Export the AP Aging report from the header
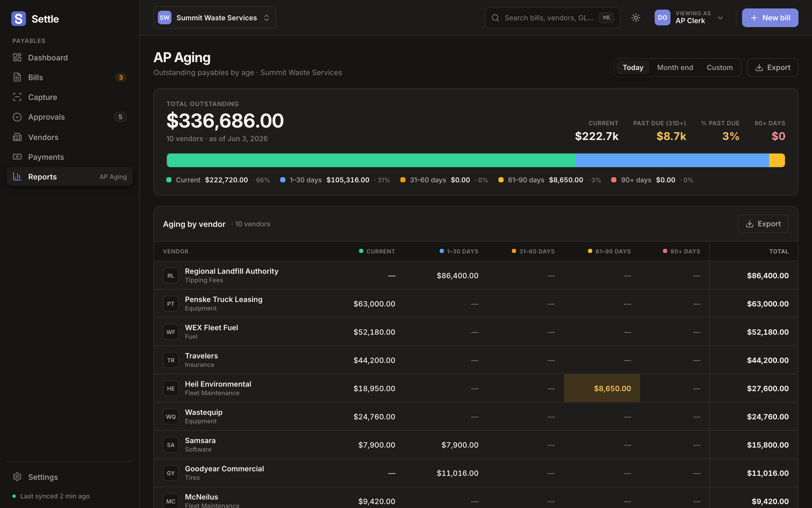 tap(773, 67)
